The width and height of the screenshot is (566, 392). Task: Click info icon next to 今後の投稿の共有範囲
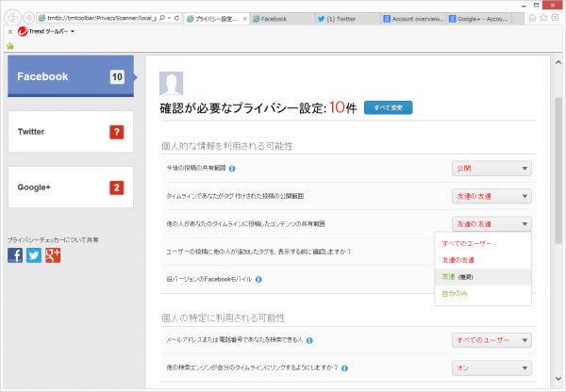232,169
